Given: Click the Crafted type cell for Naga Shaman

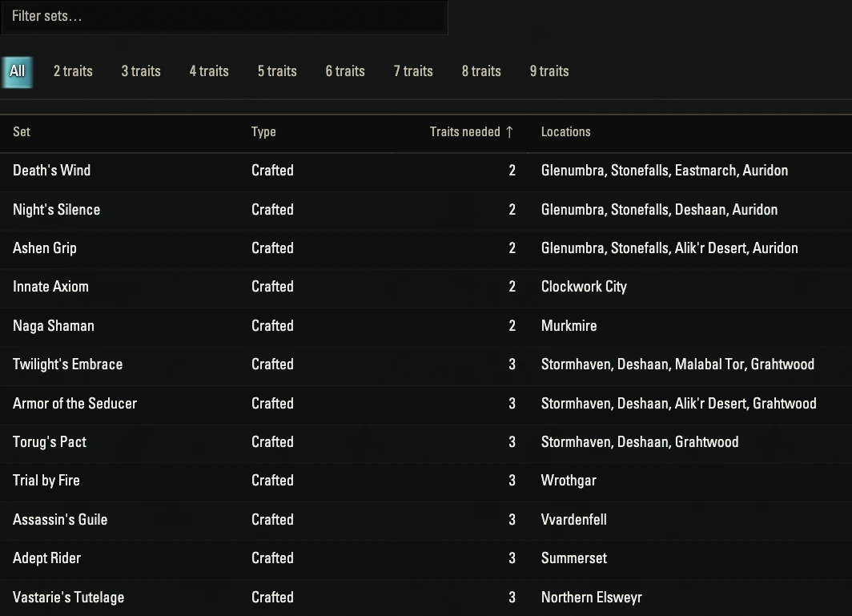Looking at the screenshot, I should tap(272, 326).
